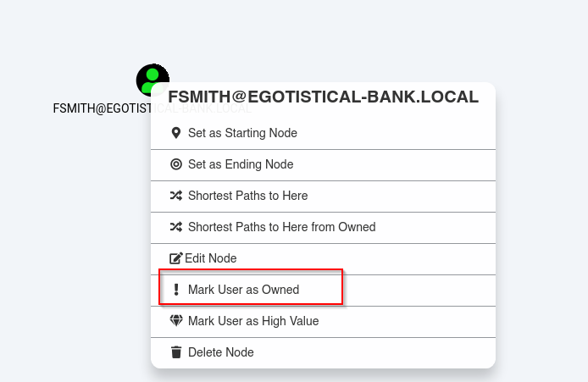The height and width of the screenshot is (382, 588).
Task: Select Shortest Paths to Here from Owned
Action: coord(323,228)
